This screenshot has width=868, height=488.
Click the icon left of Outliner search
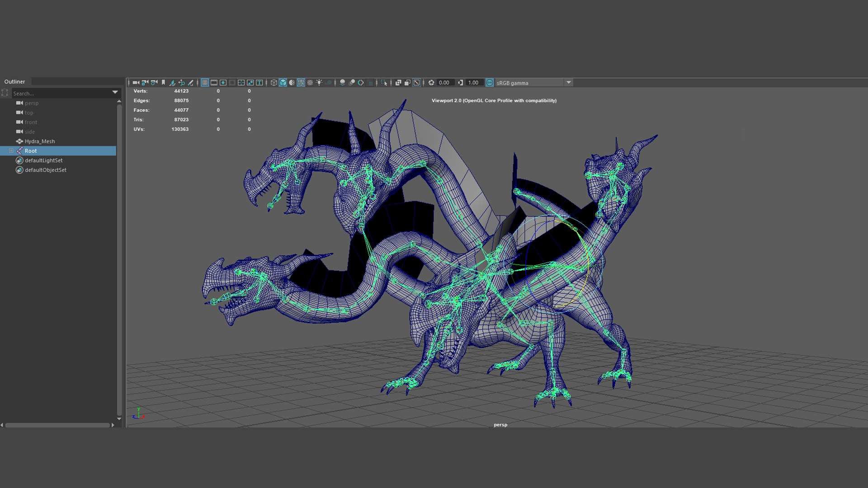pos(5,93)
